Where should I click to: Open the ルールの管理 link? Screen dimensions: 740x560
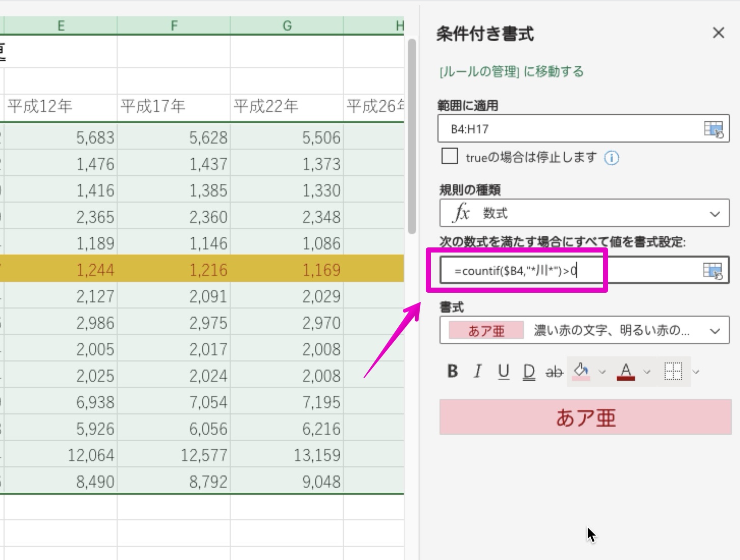click(x=511, y=71)
